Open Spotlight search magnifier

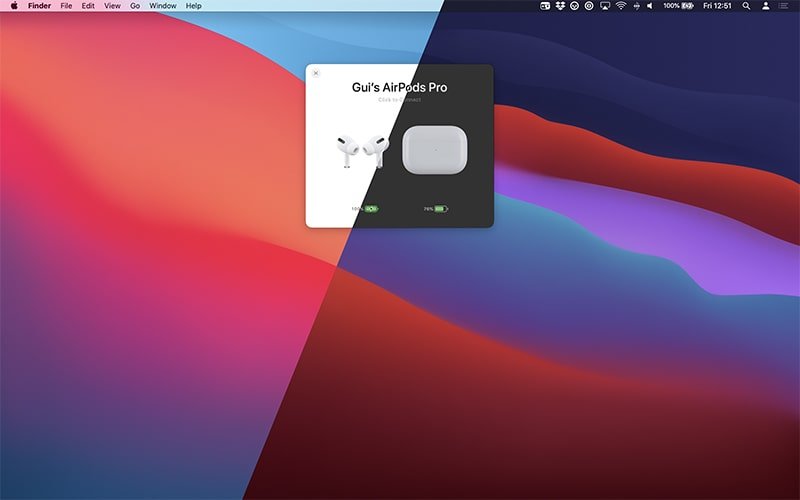[746, 6]
